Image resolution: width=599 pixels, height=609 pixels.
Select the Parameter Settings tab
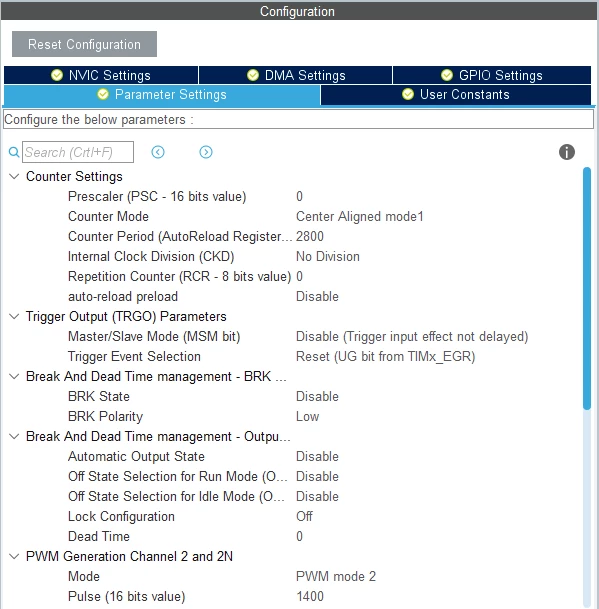click(162, 95)
